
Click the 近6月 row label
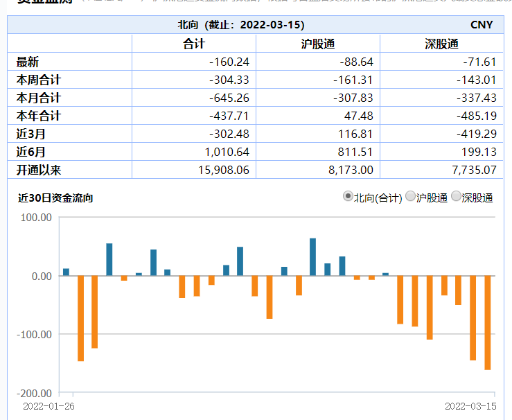(31, 152)
